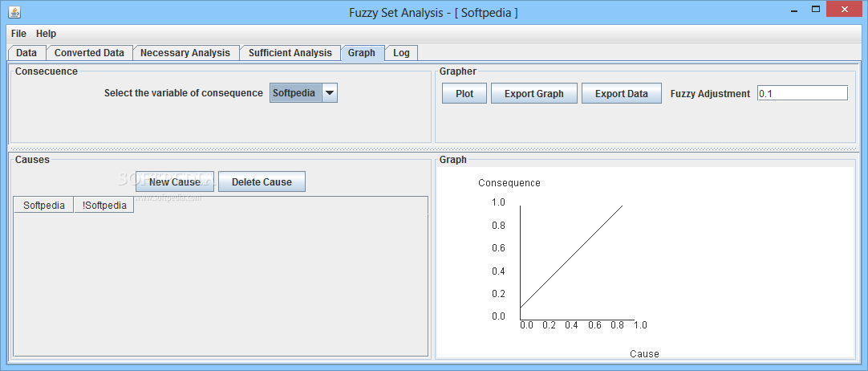The height and width of the screenshot is (371, 868).
Task: Click the Export Graph button
Action: click(534, 94)
